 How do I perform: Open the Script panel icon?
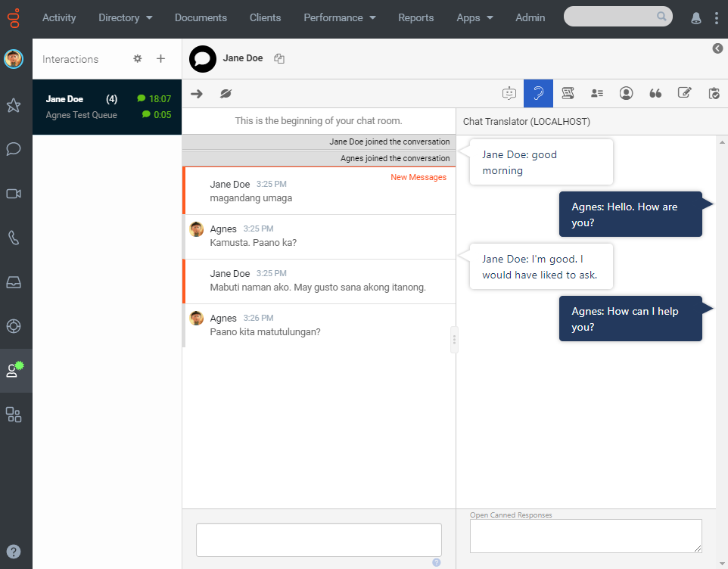coord(568,93)
